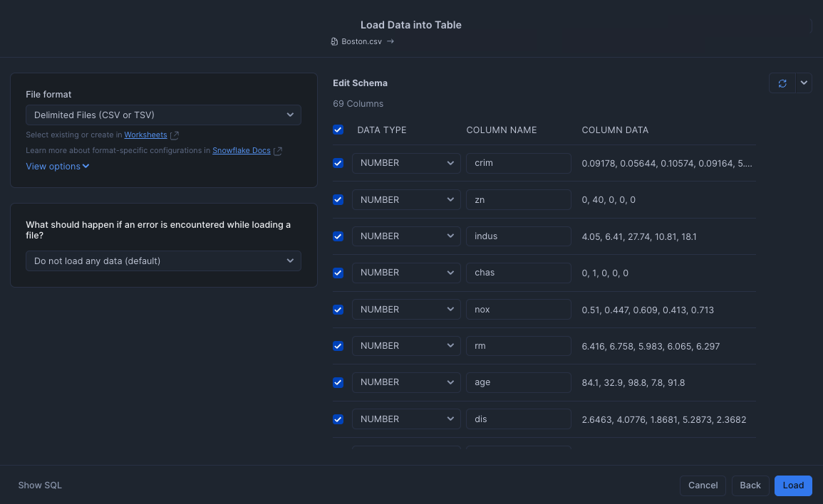This screenshot has width=823, height=504.
Task: Open the Worksheets link
Action: click(145, 135)
